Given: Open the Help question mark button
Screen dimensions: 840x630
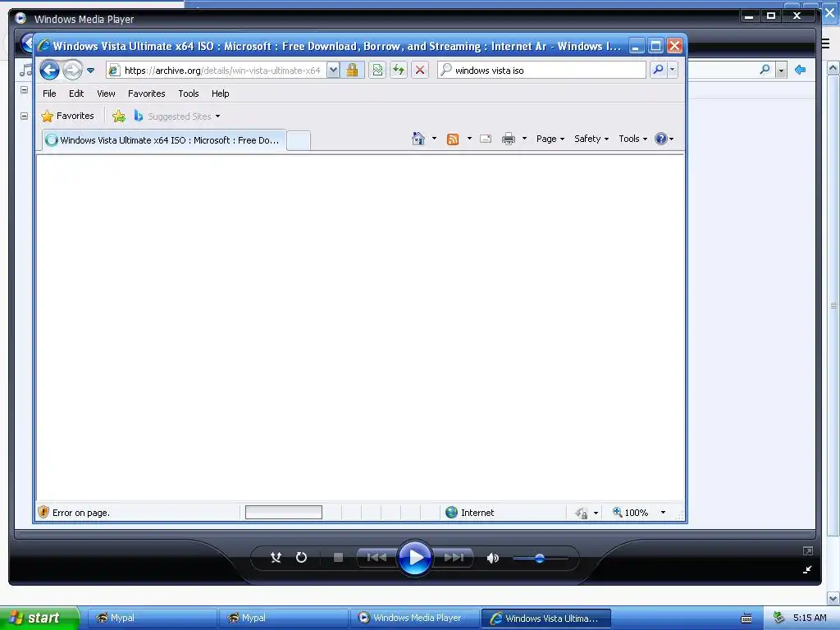Looking at the screenshot, I should click(664, 139).
